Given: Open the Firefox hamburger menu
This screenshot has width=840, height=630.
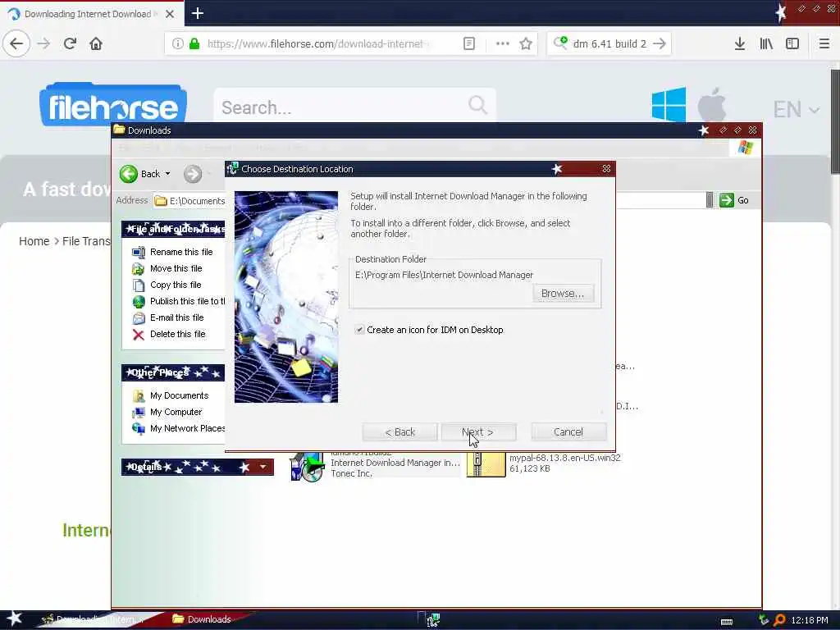Looking at the screenshot, I should [x=824, y=43].
